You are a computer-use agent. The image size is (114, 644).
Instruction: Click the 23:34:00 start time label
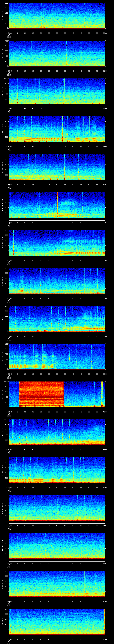pos(9,223)
